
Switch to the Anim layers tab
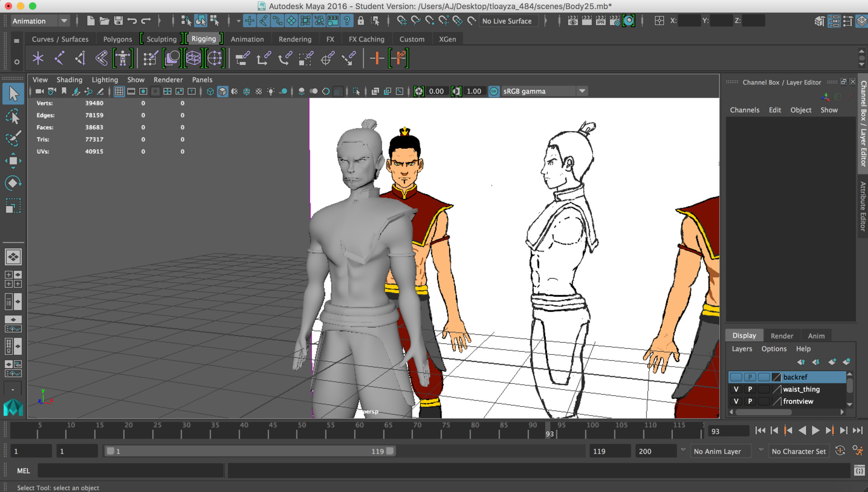[x=816, y=336]
